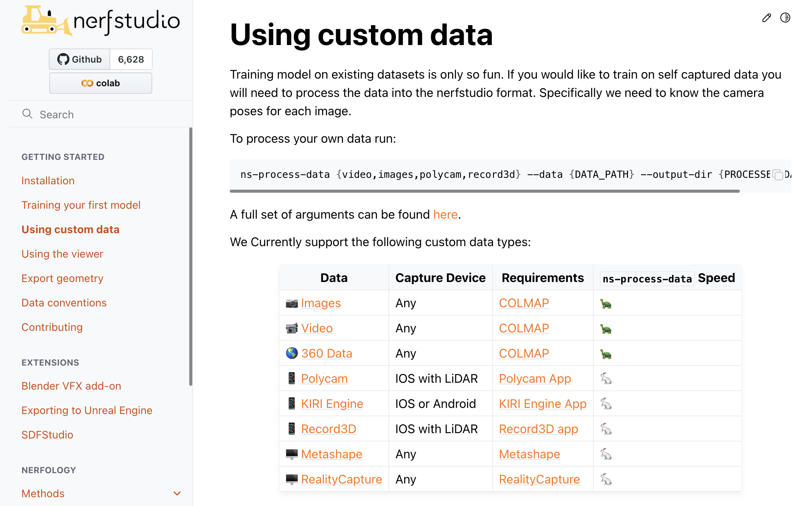Click the sidebar vertical scrollbar
The width and height of the screenshot is (812, 506).
190,256
